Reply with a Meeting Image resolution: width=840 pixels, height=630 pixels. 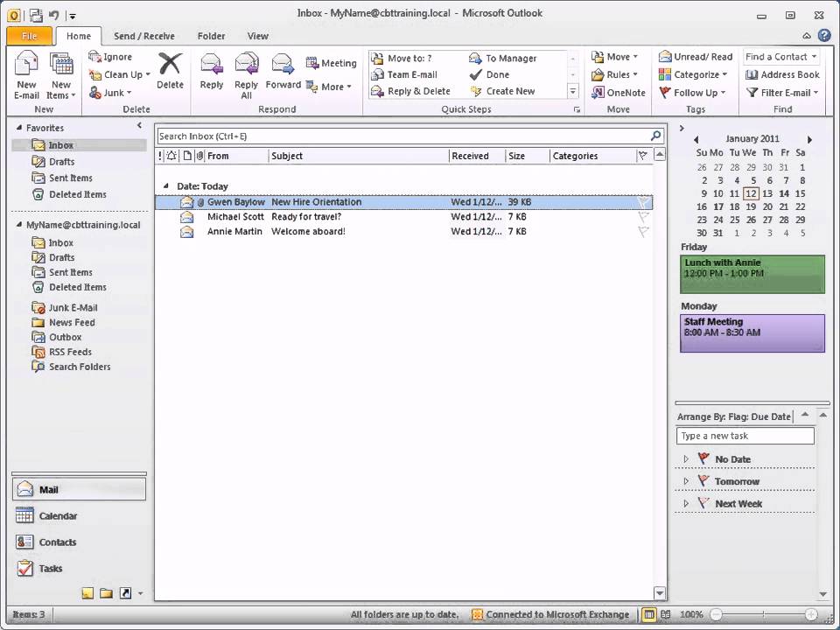click(x=331, y=63)
